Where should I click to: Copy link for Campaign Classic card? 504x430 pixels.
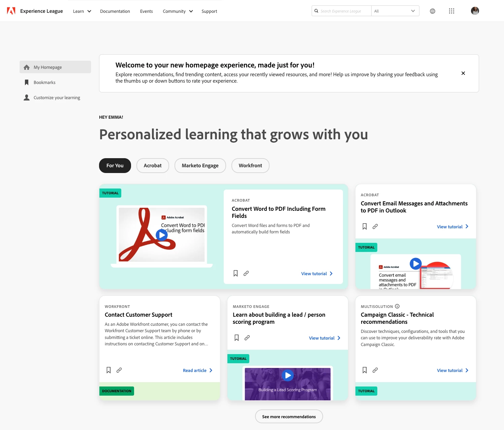375,370
